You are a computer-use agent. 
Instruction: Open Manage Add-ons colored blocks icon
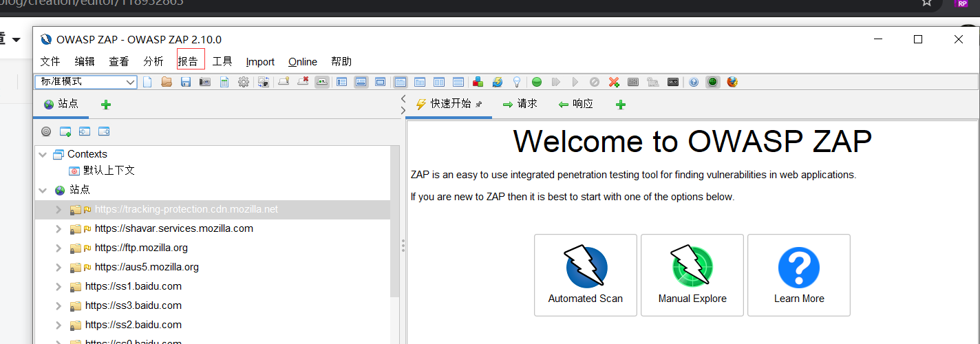point(478,82)
